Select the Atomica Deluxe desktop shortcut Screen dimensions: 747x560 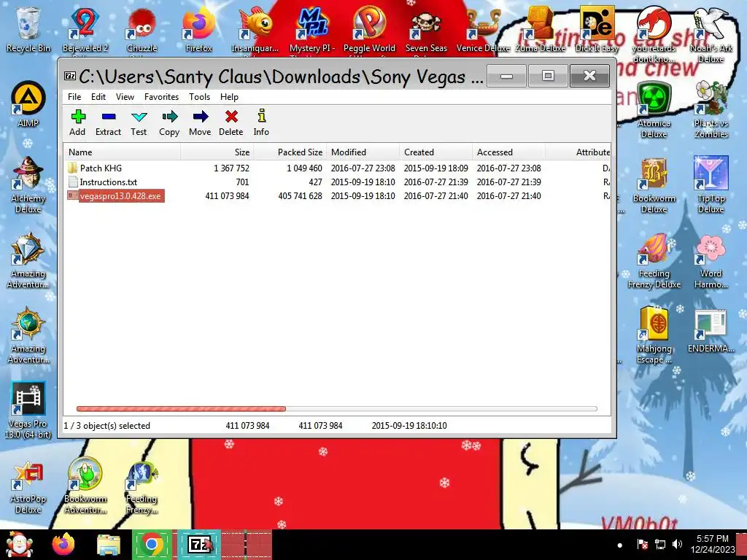[654, 111]
